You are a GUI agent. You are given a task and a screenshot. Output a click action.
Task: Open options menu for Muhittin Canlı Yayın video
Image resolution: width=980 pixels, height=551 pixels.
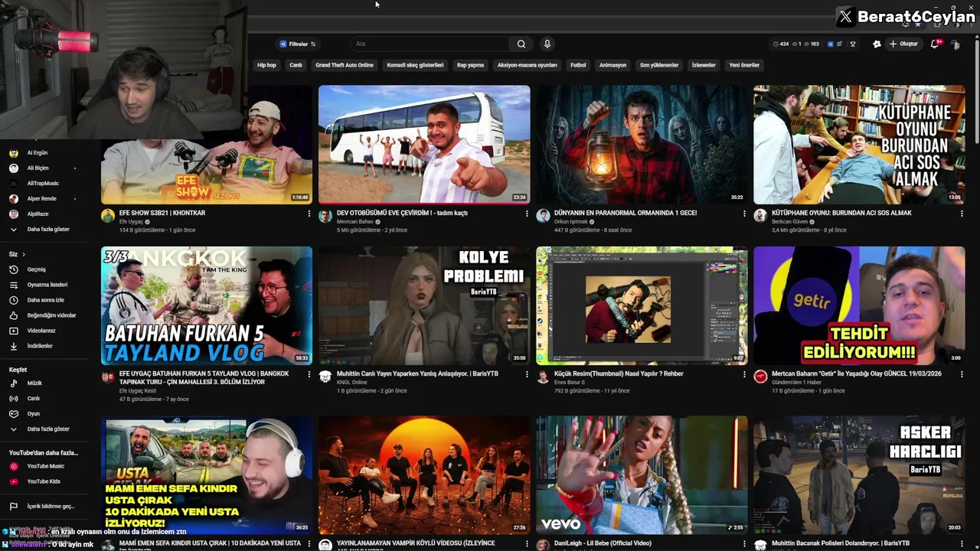point(527,374)
